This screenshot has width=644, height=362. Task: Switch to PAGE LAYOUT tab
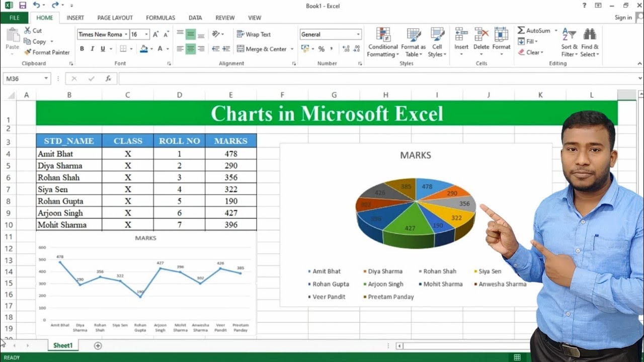click(115, 18)
